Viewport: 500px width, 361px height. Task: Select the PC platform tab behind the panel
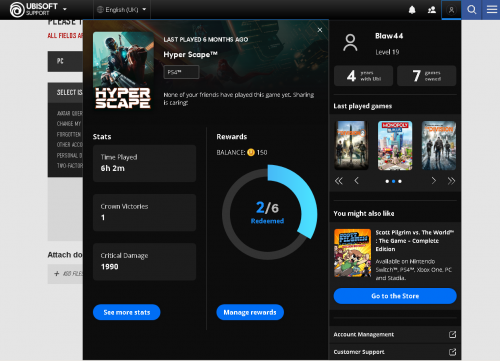coord(65,61)
